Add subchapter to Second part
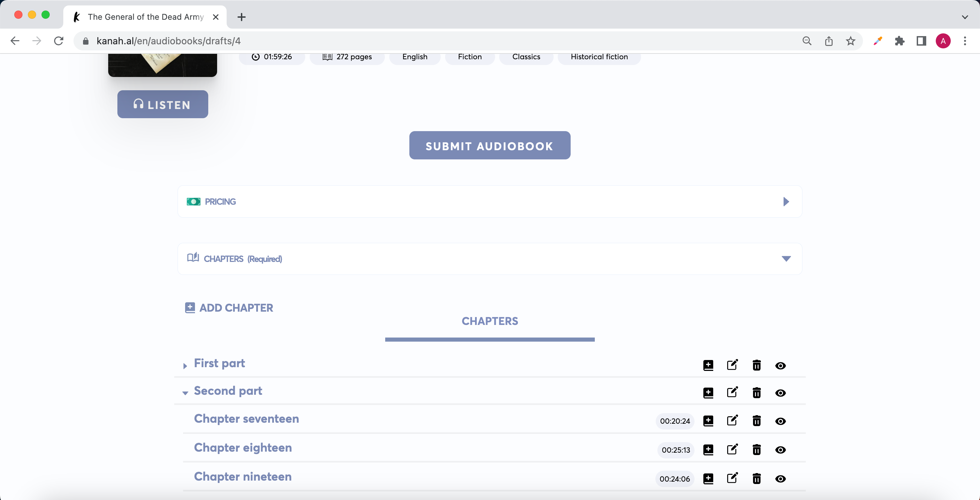 pos(708,393)
